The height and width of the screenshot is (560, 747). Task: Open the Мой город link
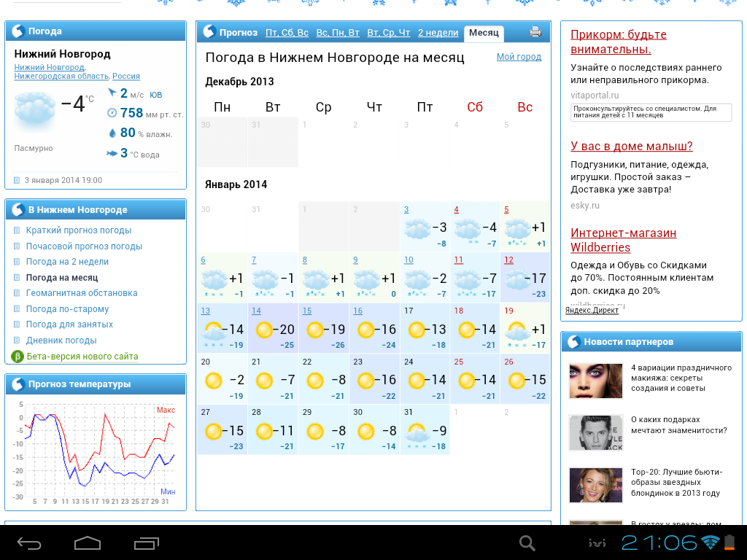click(x=519, y=57)
